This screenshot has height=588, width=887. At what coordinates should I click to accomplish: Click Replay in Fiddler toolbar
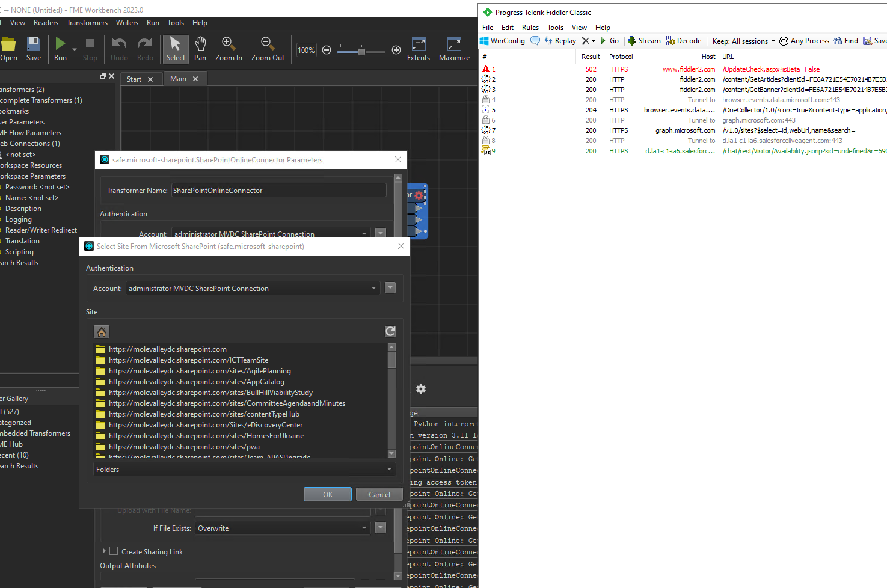[x=560, y=41]
